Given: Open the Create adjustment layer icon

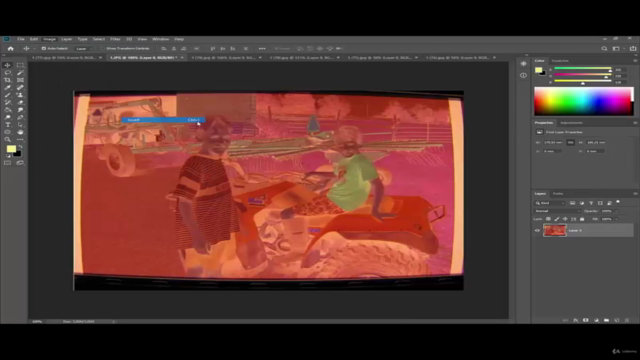Looking at the screenshot, I should coord(596,320).
